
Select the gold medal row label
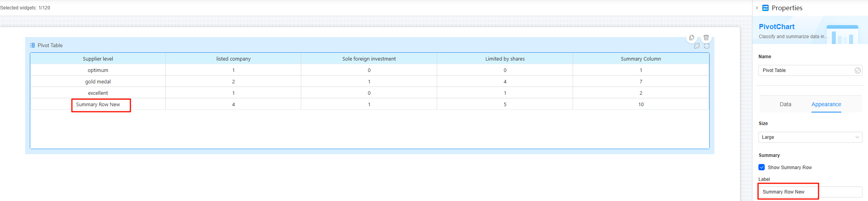(x=98, y=81)
